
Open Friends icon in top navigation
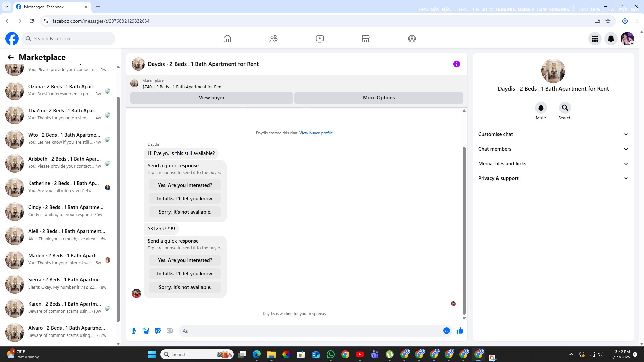pyautogui.click(x=274, y=39)
